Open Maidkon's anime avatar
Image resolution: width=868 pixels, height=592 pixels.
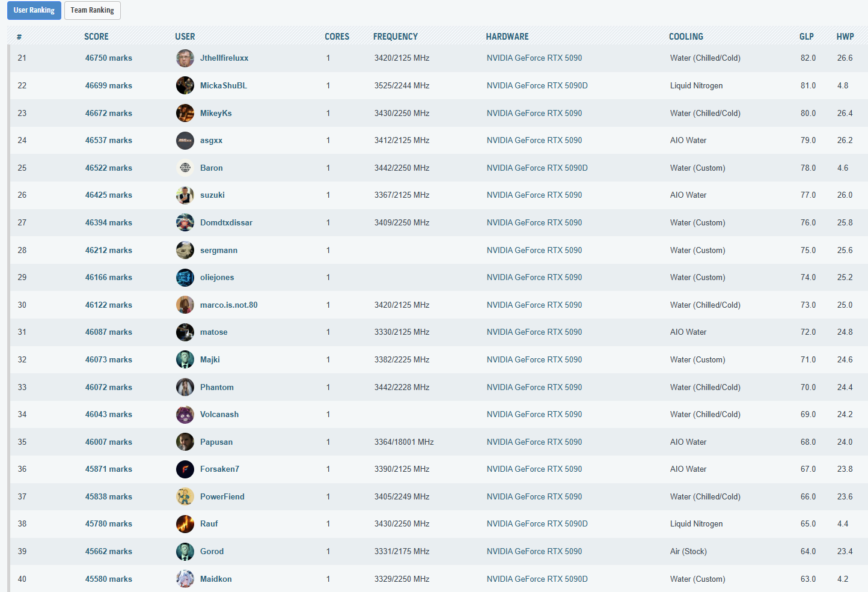pyautogui.click(x=185, y=579)
